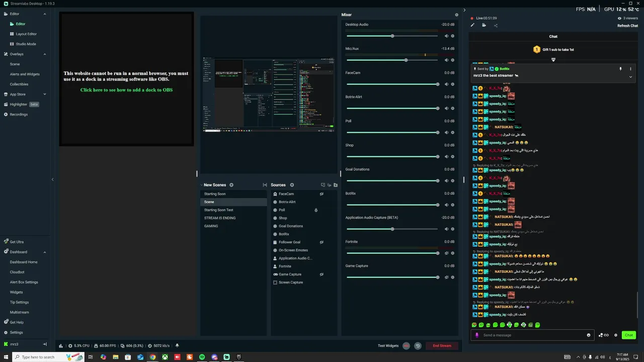Mute Game Capture audio in mixer
The image size is (644, 362).
[446, 277]
